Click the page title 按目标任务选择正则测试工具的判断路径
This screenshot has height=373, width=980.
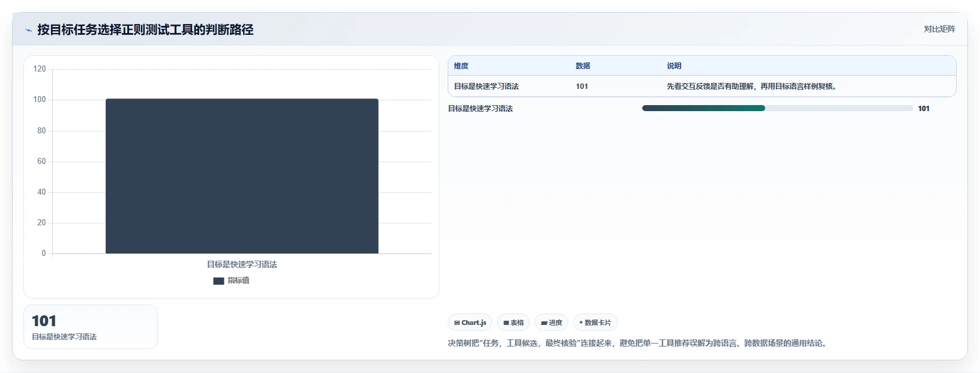point(145,29)
